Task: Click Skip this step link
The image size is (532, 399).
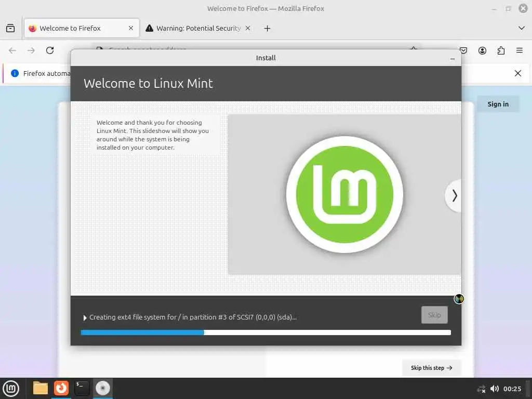Action: click(x=432, y=368)
